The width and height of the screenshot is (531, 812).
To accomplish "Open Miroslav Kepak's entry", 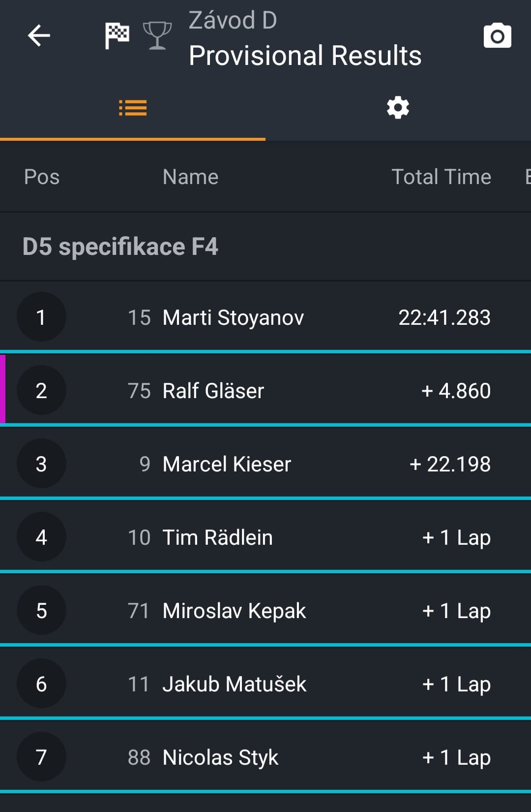I will pos(265,611).
